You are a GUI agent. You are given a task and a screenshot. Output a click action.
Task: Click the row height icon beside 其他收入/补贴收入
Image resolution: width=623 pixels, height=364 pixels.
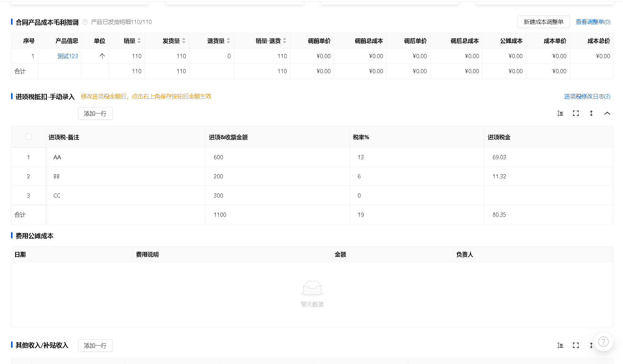click(560, 345)
